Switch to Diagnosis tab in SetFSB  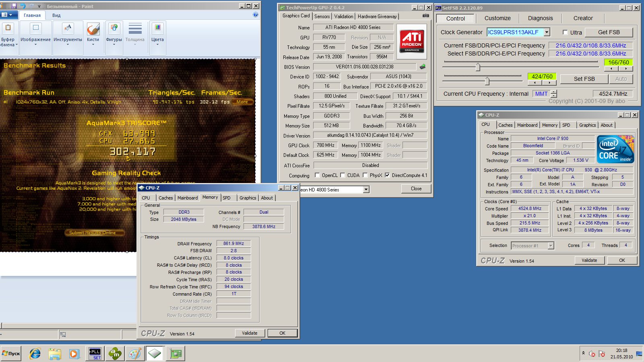coord(540,18)
